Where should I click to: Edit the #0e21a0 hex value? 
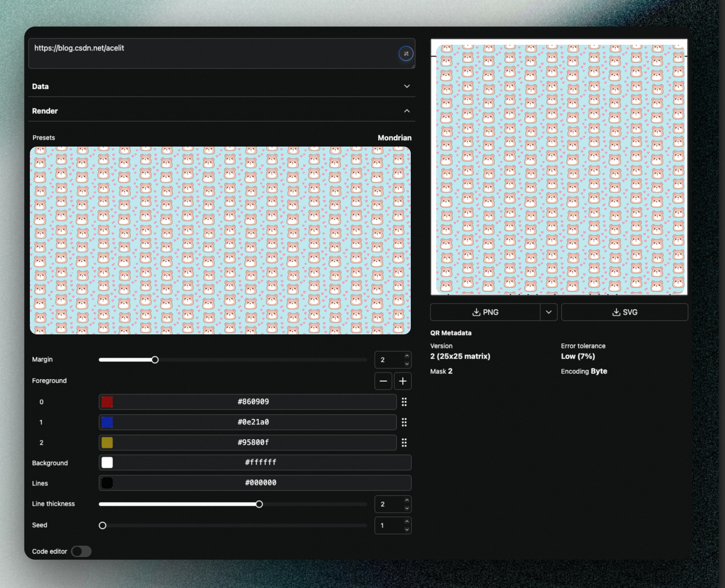pyautogui.click(x=253, y=422)
